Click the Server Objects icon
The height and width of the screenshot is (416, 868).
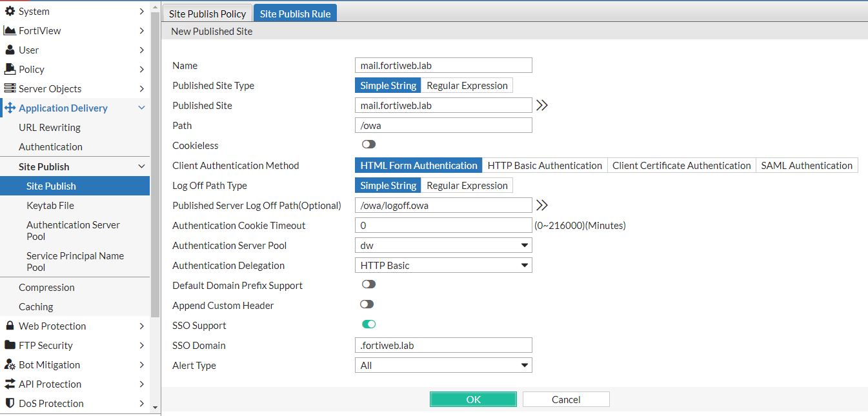(x=10, y=88)
